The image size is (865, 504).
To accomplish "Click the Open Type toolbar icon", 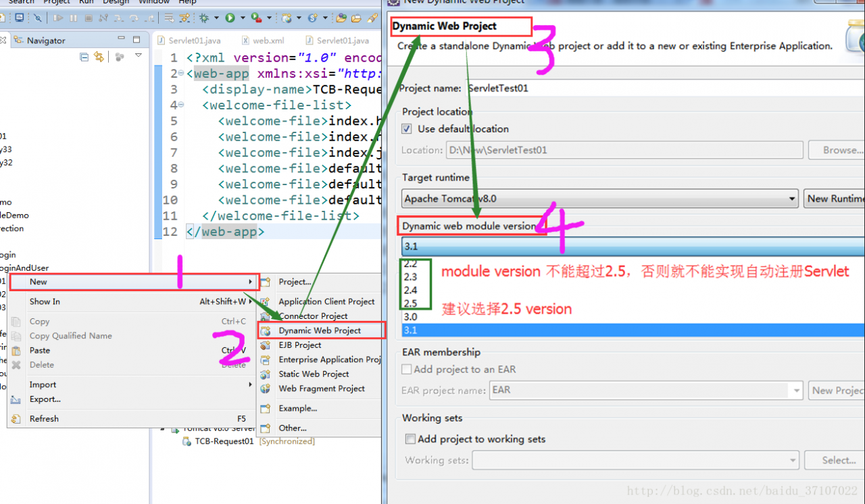I will coord(341,18).
